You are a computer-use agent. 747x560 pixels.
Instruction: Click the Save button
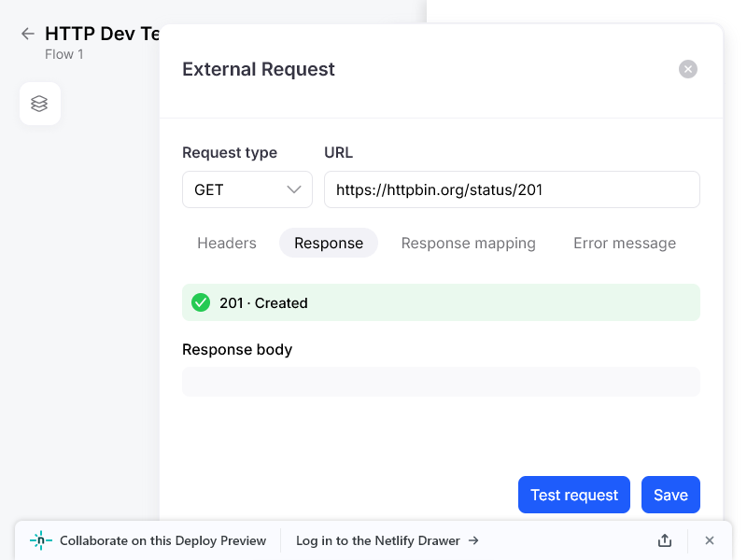[670, 495]
